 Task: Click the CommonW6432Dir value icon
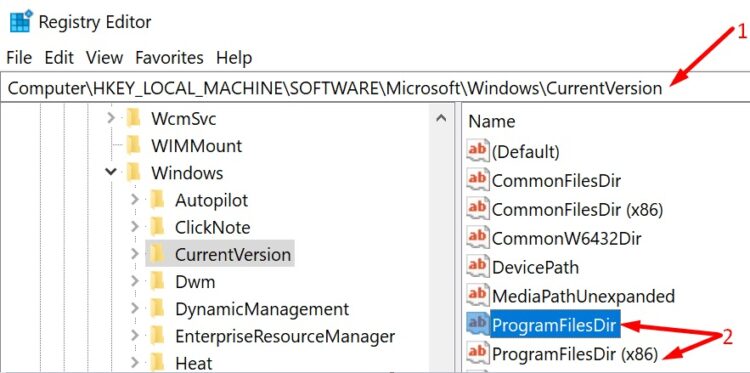[x=478, y=238]
